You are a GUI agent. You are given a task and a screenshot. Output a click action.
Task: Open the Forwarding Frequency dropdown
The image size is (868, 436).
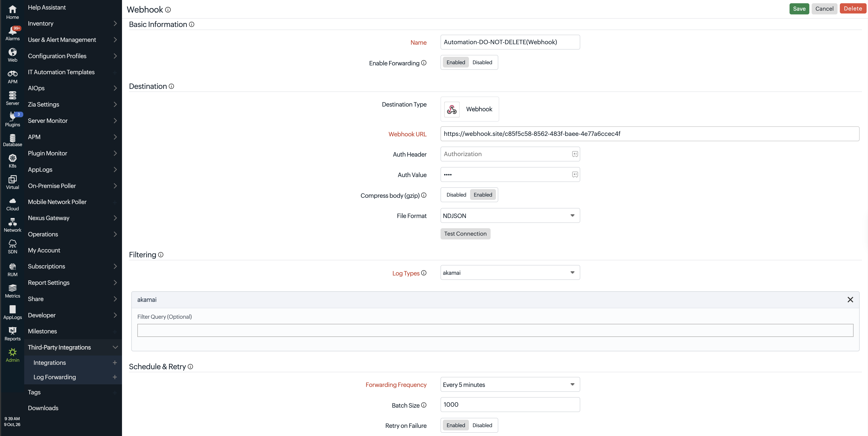click(510, 385)
